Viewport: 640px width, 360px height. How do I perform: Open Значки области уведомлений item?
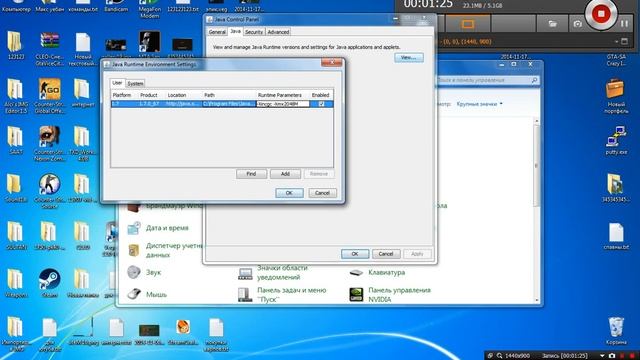(282, 272)
